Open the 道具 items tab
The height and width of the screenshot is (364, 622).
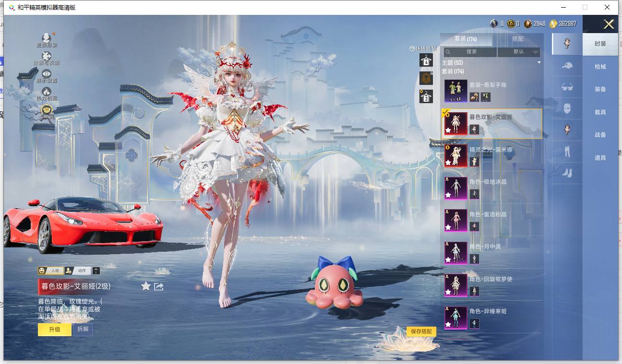pyautogui.click(x=600, y=158)
